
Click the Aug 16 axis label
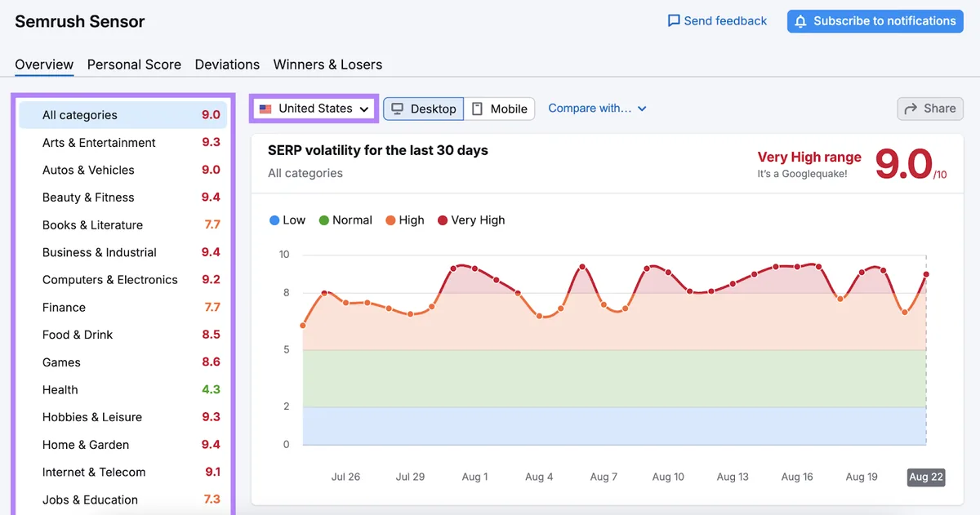[797, 477]
